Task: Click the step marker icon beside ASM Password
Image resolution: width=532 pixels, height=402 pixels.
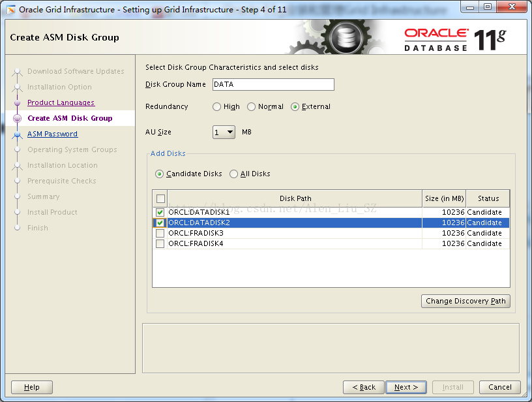Action: (x=18, y=134)
